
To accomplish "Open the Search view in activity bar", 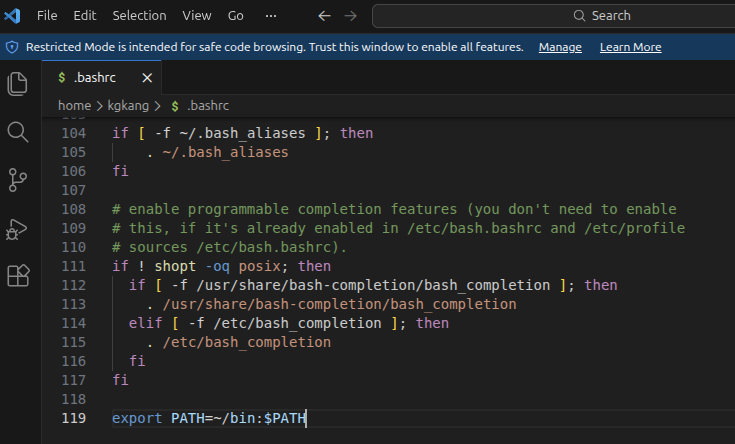I will 18,132.
